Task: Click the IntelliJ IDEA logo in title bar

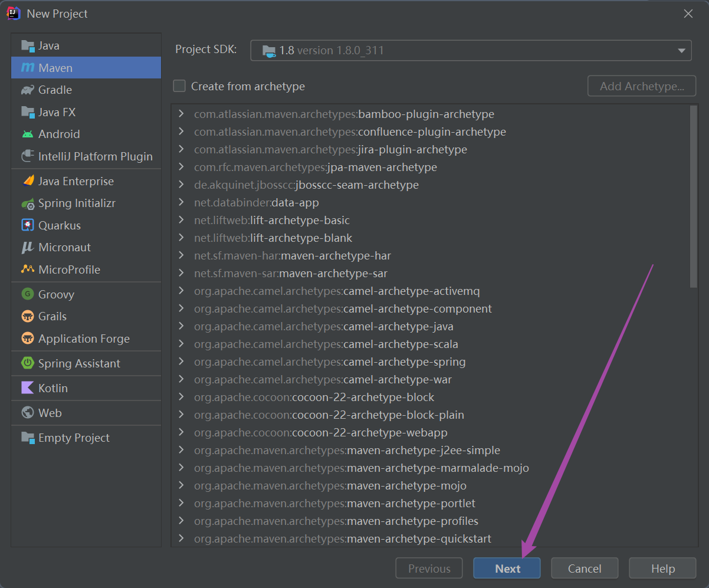Action: pyautogui.click(x=14, y=14)
